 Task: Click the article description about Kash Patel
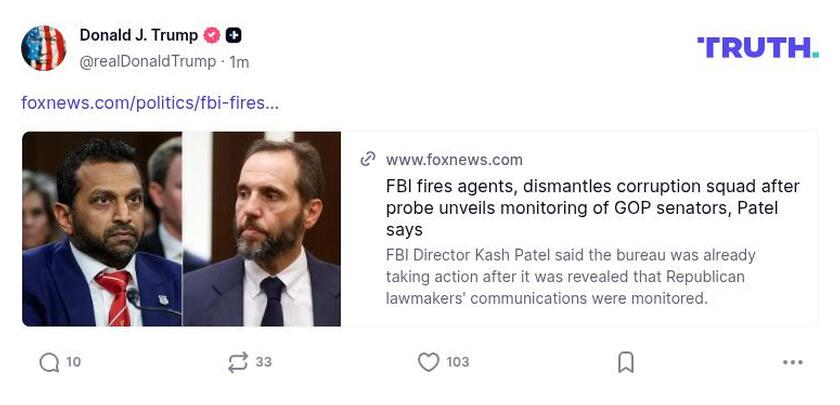[x=571, y=276]
